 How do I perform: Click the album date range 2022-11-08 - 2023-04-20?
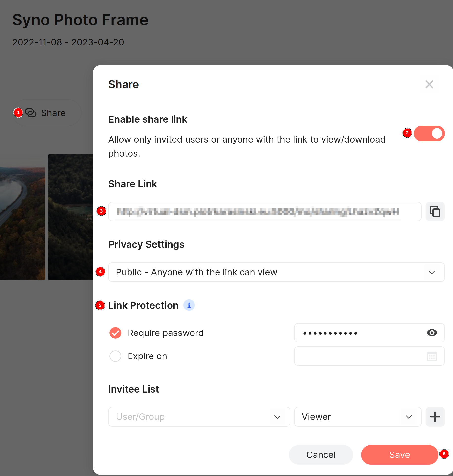(68, 42)
